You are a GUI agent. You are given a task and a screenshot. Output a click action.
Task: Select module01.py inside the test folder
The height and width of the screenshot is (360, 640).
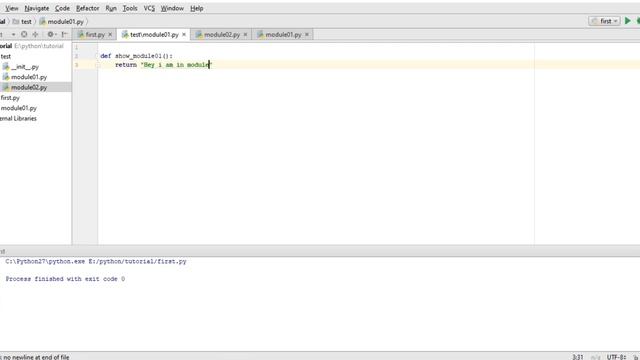[x=29, y=77]
